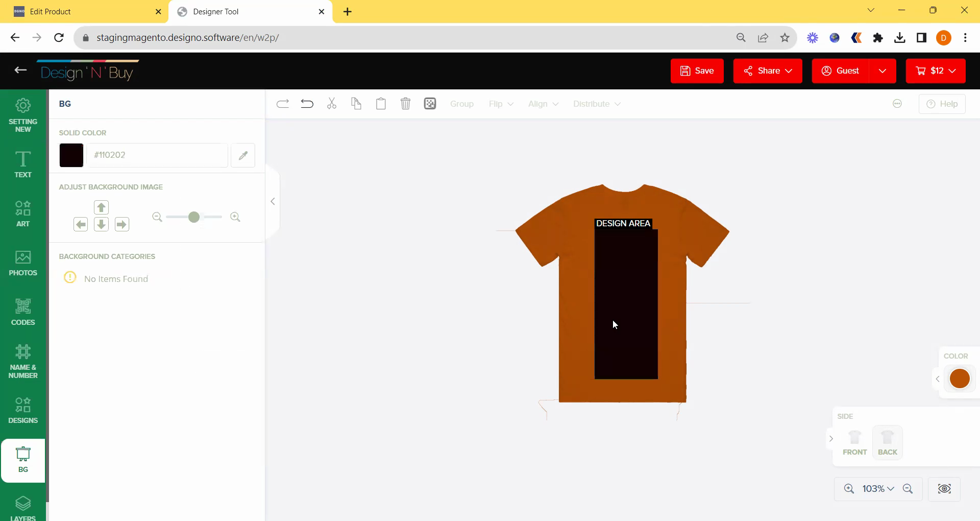This screenshot has width=980, height=521.
Task: Select the Front side of the shirt
Action: tap(854, 442)
